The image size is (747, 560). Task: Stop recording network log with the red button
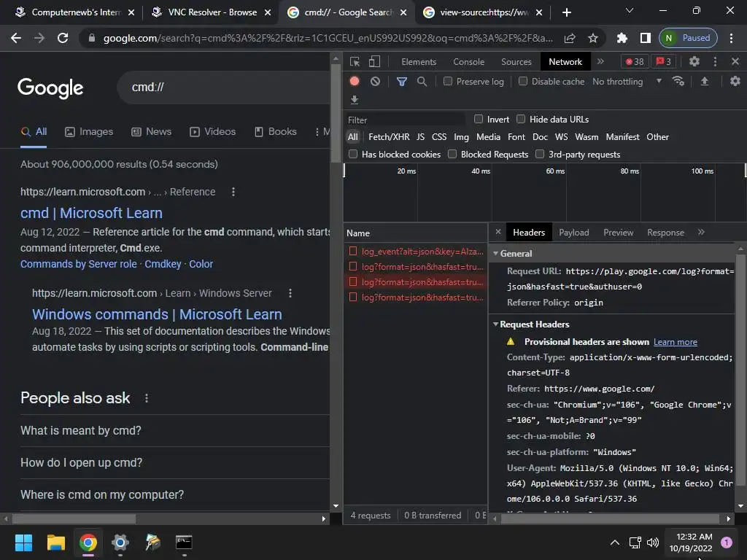[x=355, y=82]
